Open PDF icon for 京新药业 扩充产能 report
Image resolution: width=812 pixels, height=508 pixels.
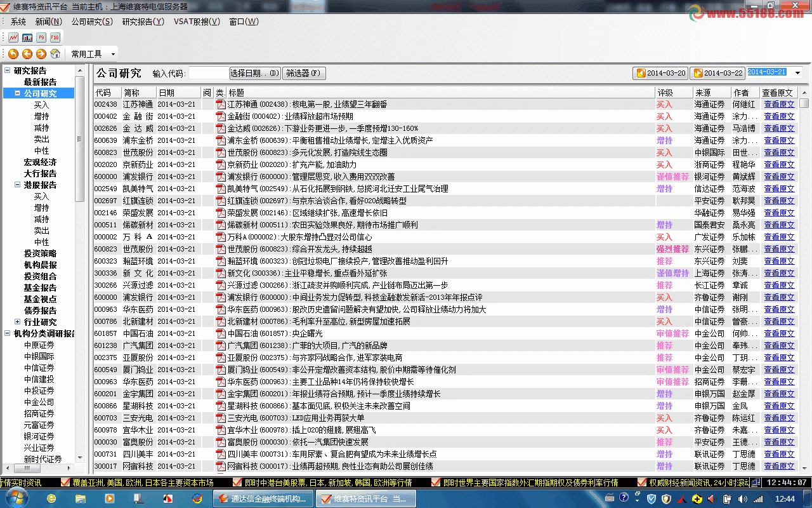[221, 164]
